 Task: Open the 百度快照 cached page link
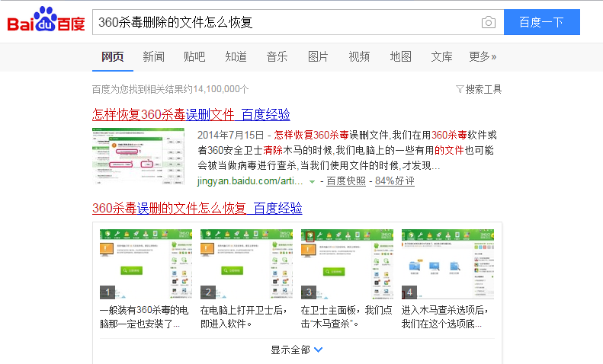click(346, 180)
